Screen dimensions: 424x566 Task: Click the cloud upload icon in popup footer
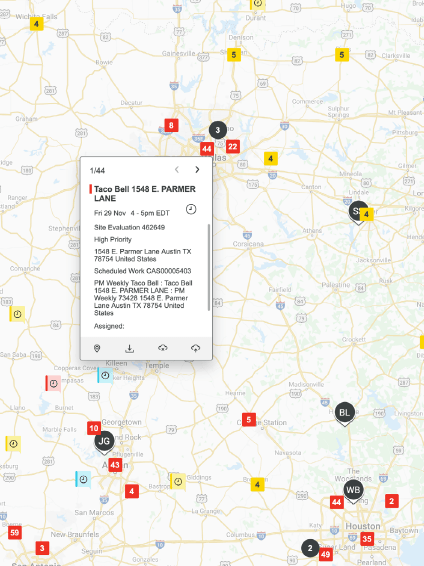[195, 348]
